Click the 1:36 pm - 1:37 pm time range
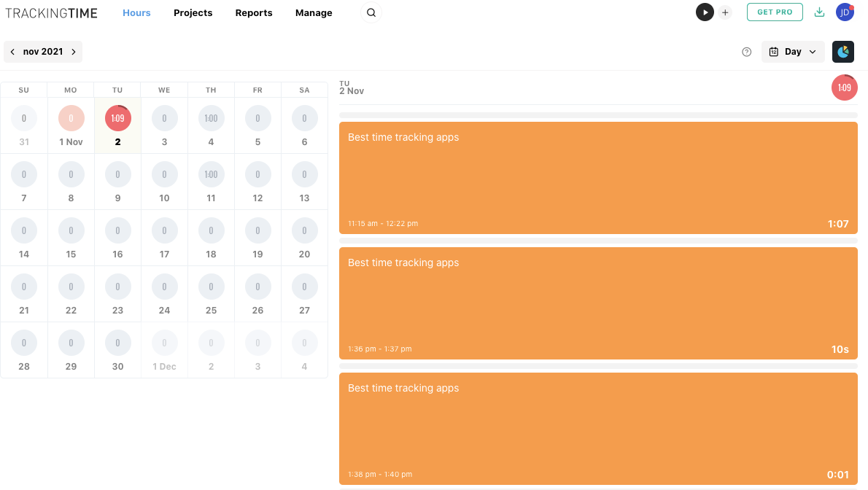Image resolution: width=868 pixels, height=490 pixels. coord(380,349)
